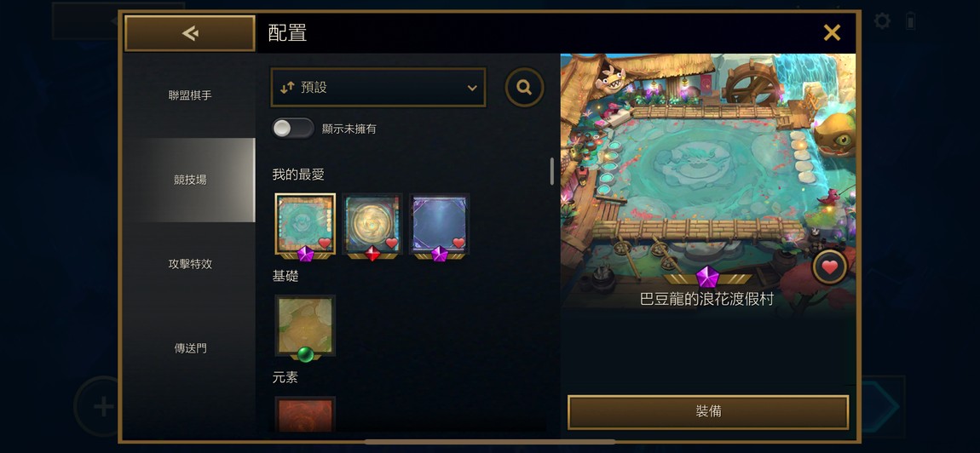Select the basic green arena thumbnail
The image size is (980, 453).
[x=305, y=325]
